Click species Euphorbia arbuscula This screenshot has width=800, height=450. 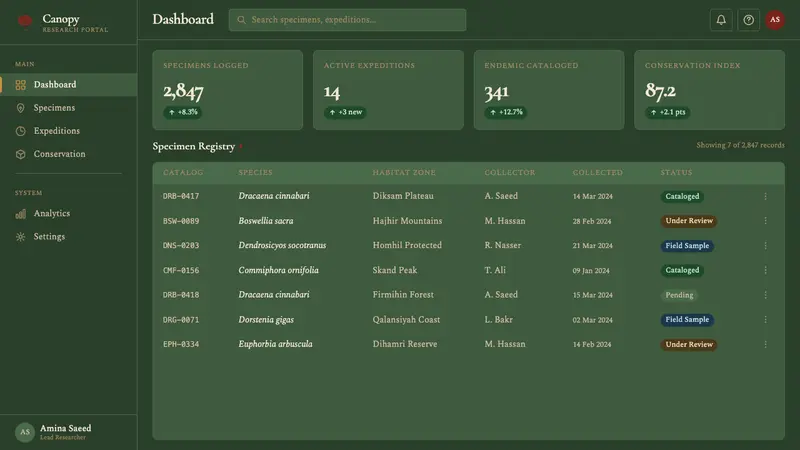click(276, 344)
